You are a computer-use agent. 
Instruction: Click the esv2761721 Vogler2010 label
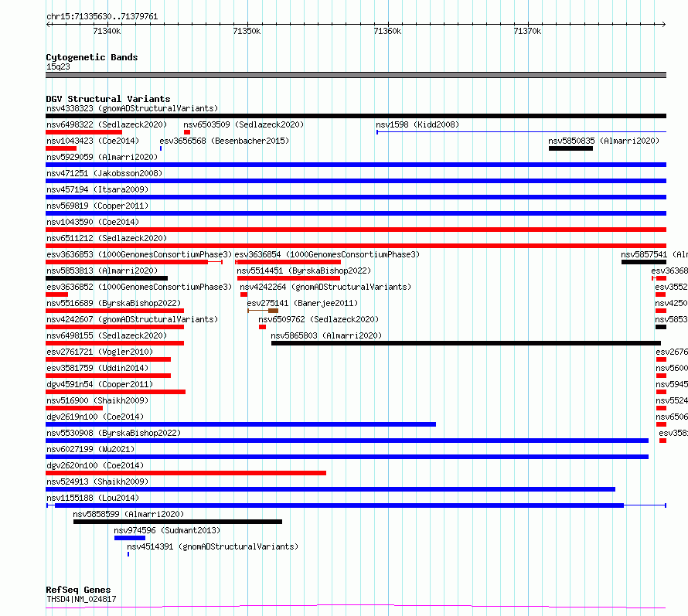point(100,352)
